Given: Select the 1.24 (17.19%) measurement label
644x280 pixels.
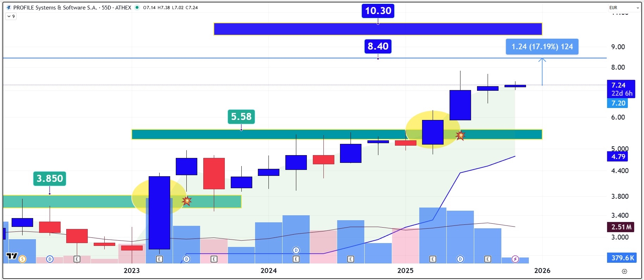Looking at the screenshot, I should pyautogui.click(x=542, y=47).
